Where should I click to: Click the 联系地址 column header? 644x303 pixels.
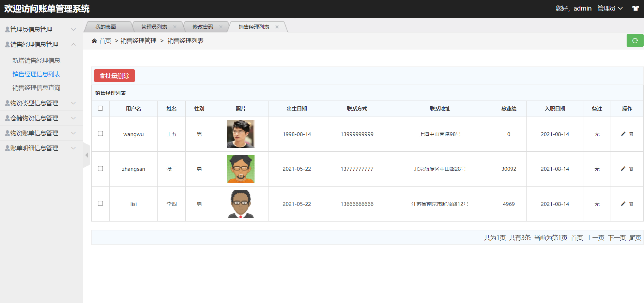440,108
